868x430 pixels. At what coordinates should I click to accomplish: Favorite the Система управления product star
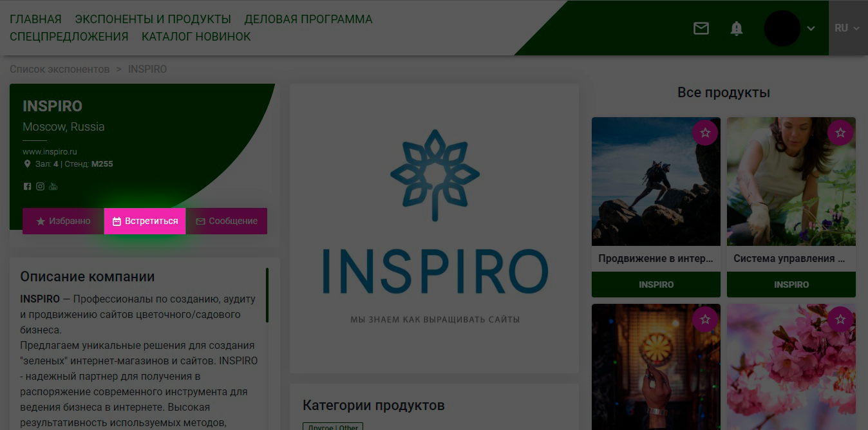pos(840,133)
